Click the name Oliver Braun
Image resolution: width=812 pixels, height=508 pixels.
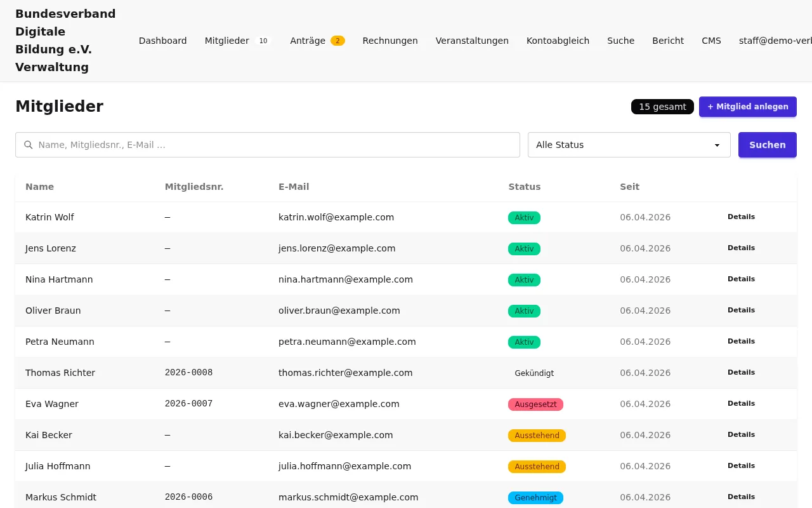coord(53,311)
